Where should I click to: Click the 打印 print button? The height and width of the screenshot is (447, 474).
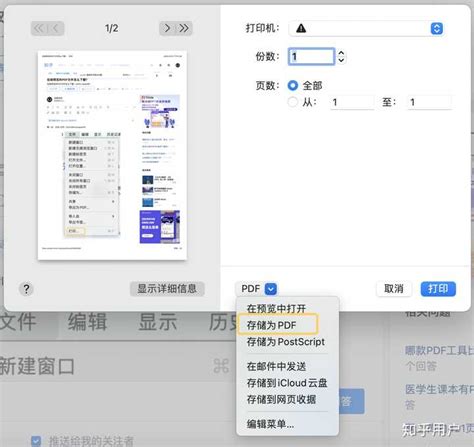point(438,289)
